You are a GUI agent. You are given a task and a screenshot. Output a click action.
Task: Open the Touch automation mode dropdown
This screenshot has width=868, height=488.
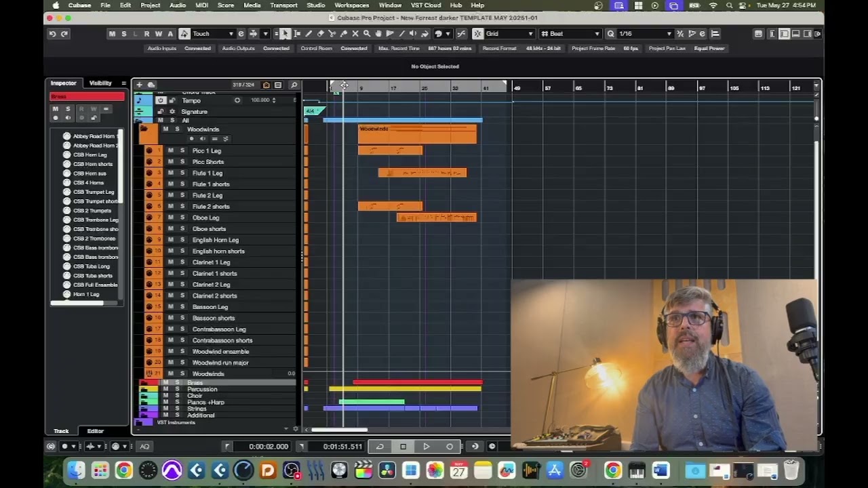coord(213,34)
